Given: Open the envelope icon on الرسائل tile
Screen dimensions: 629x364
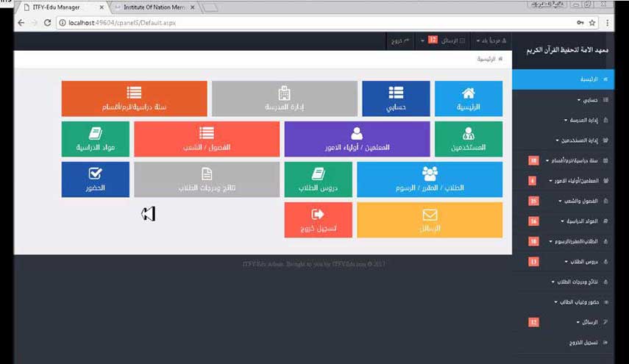Looking at the screenshot, I should 430,215.
